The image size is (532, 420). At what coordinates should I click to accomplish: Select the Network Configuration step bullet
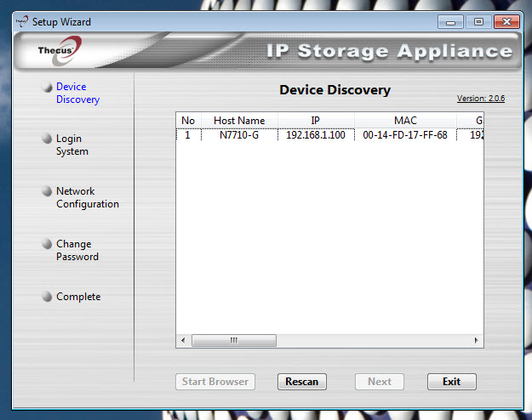(47, 191)
